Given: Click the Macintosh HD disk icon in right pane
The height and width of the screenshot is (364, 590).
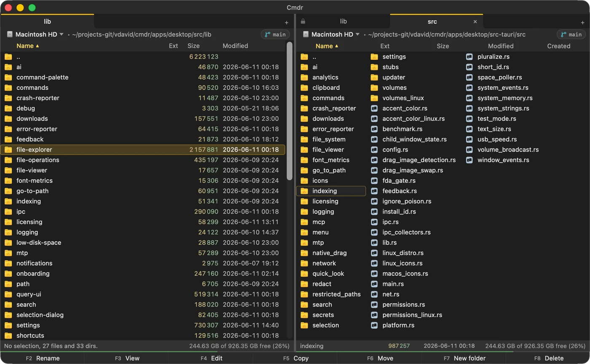Looking at the screenshot, I should coord(306,35).
